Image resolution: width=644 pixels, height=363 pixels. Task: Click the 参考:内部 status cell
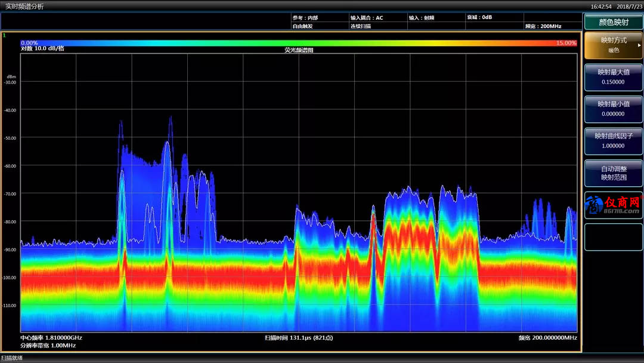(305, 18)
